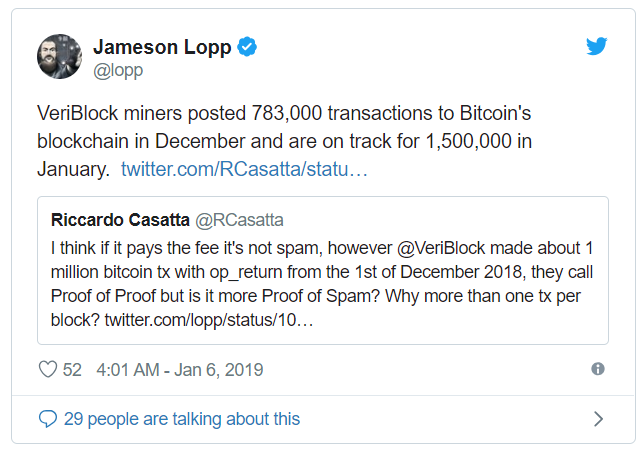
Task: Click the reply speech bubble icon
Action: pos(47,419)
